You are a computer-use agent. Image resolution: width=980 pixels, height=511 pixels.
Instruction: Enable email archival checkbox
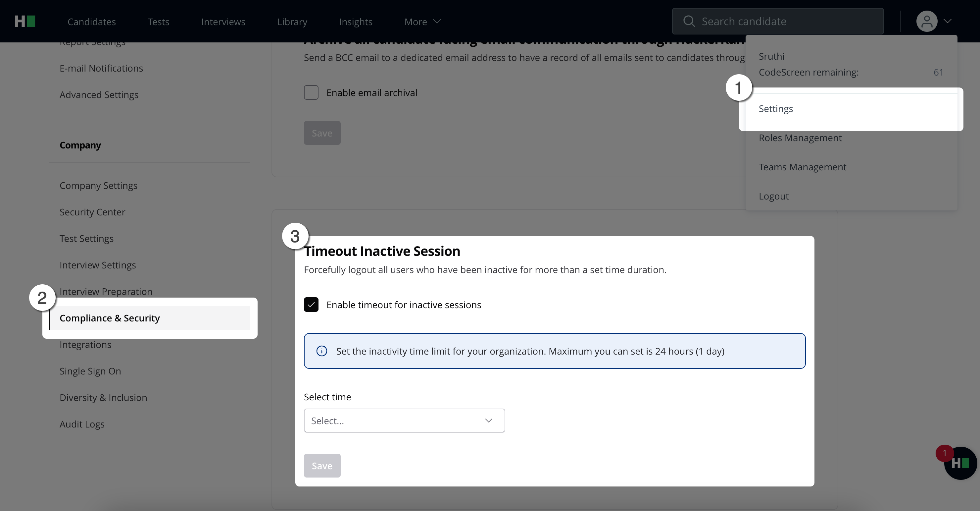point(311,92)
